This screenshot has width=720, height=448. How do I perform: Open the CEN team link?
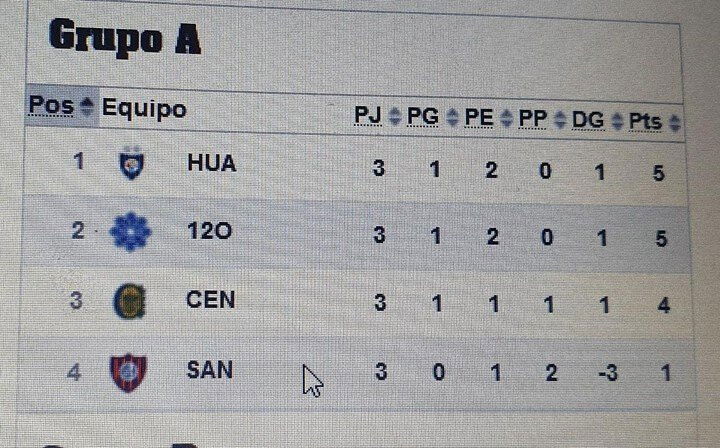(210, 300)
